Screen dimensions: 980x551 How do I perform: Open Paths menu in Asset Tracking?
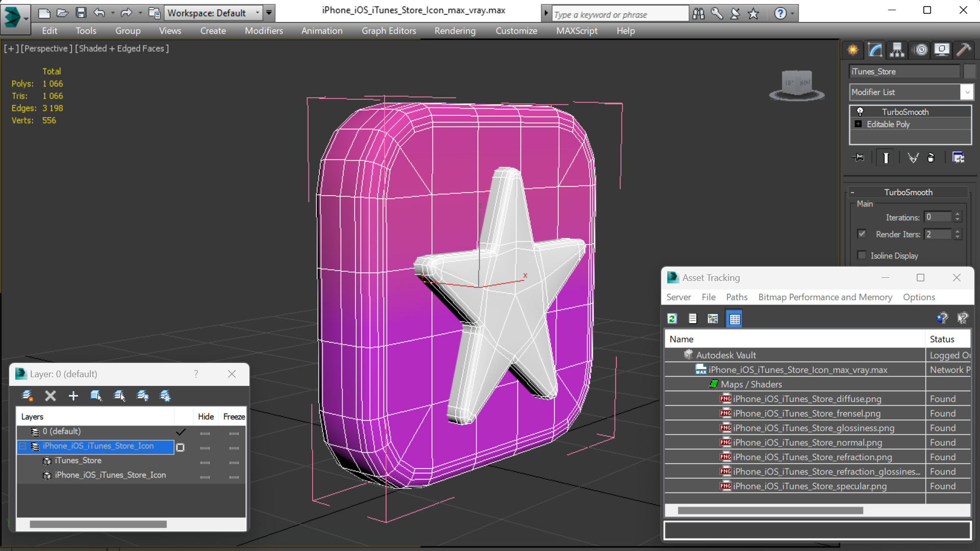737,297
